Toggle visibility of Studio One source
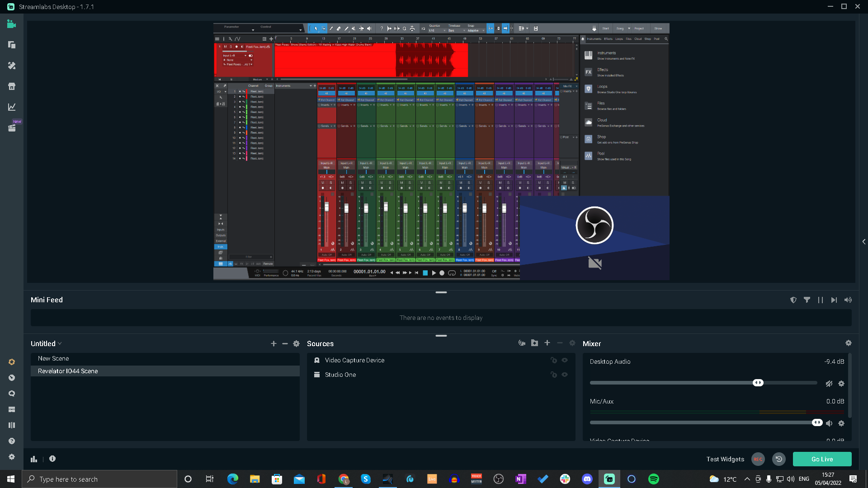The image size is (868, 488). [565, 375]
